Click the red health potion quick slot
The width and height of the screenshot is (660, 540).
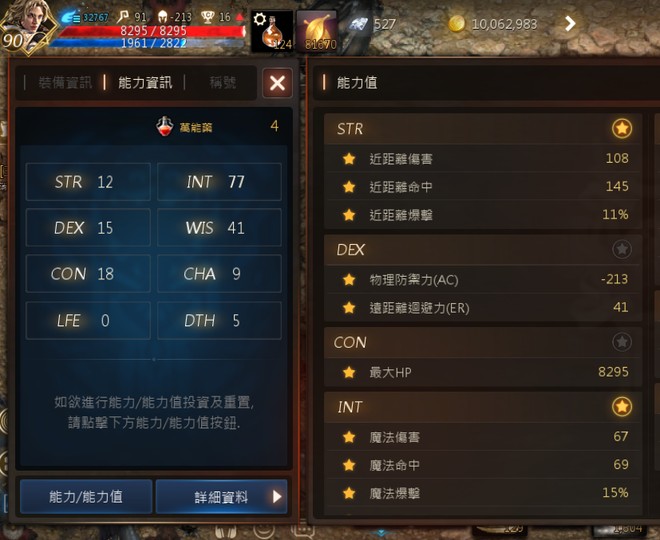272,31
